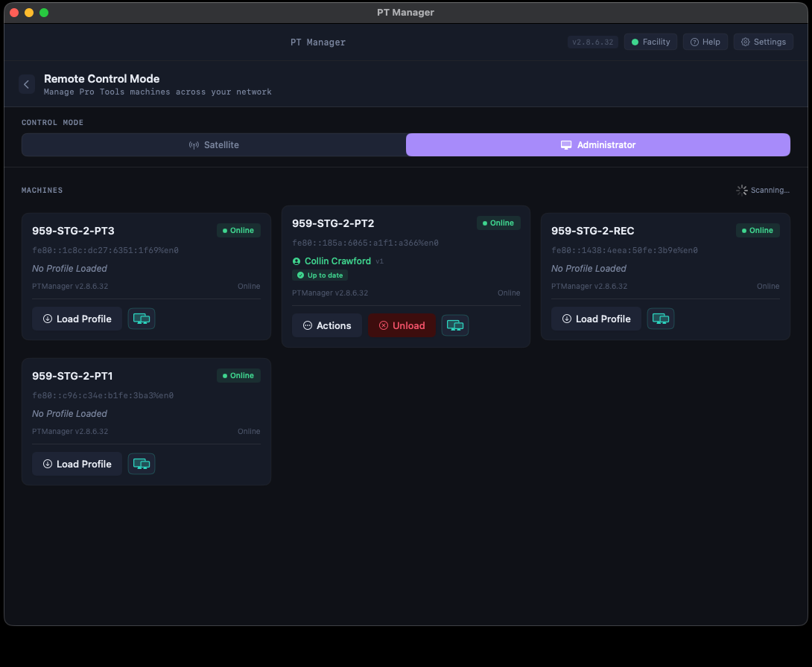Viewport: 812px width, 667px height.
Task: Load a profile on 959-STG-2-PT1
Action: click(77, 465)
